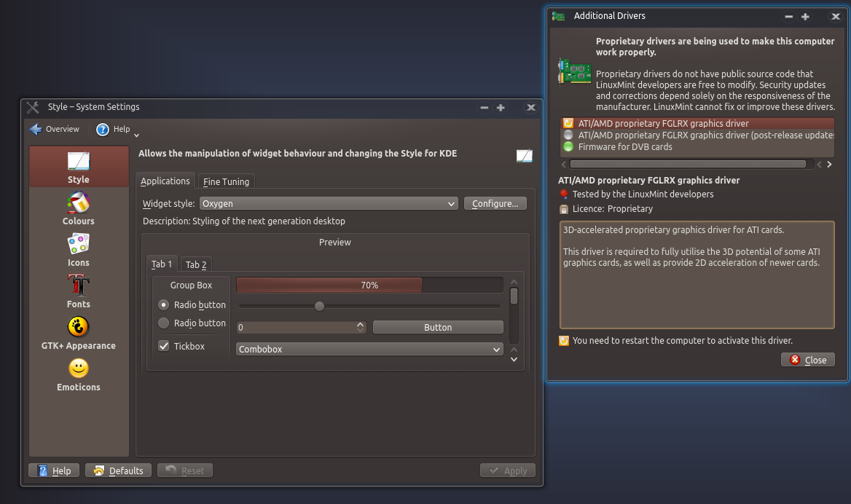Select preview Tab 2
Screen dimensions: 851x504
[x=196, y=265]
